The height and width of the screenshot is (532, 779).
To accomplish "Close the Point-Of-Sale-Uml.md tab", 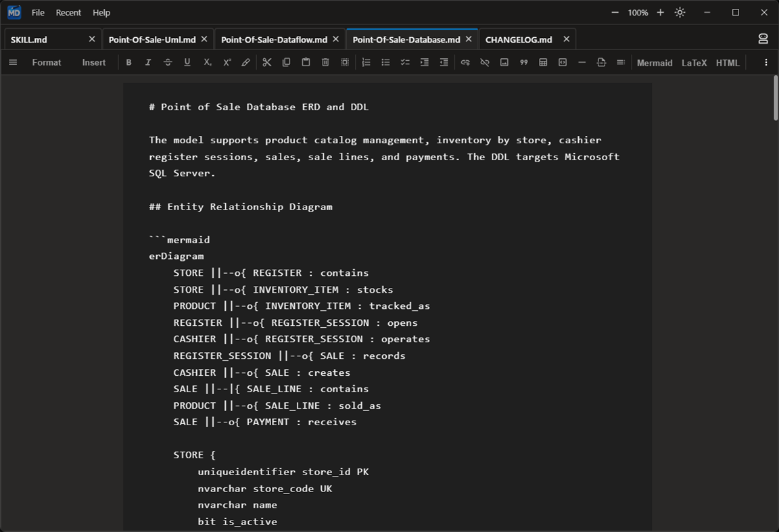I will click(x=204, y=39).
